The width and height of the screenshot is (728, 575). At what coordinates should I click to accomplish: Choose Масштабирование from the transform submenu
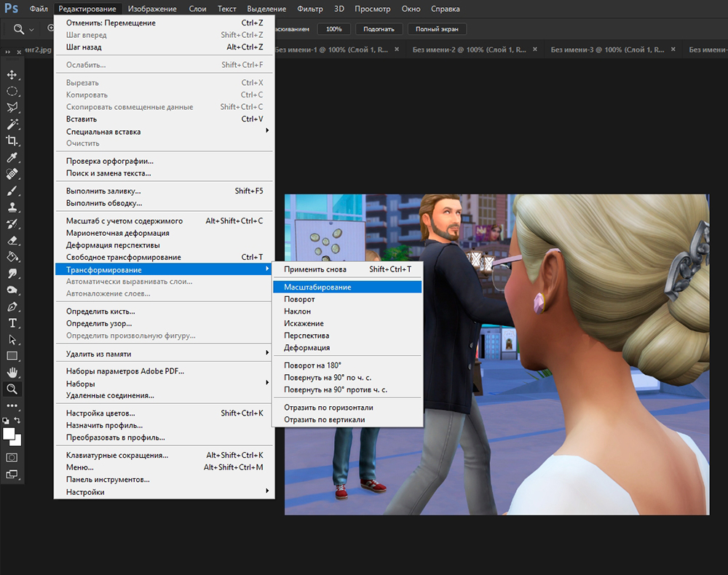point(317,287)
